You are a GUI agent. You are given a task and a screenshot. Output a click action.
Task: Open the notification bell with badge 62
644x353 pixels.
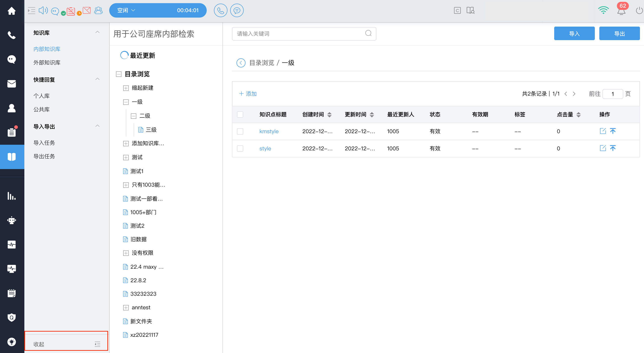[621, 11]
